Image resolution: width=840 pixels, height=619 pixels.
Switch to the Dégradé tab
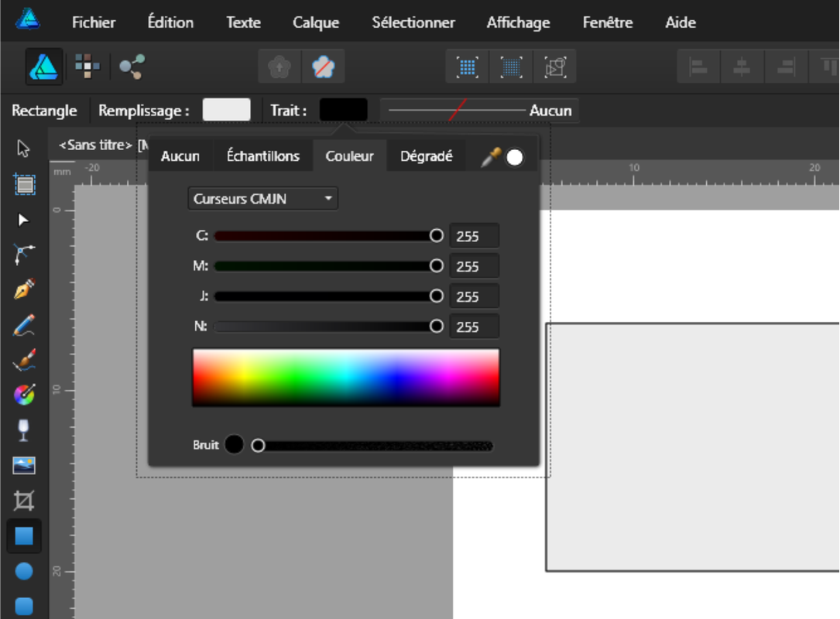pos(427,156)
